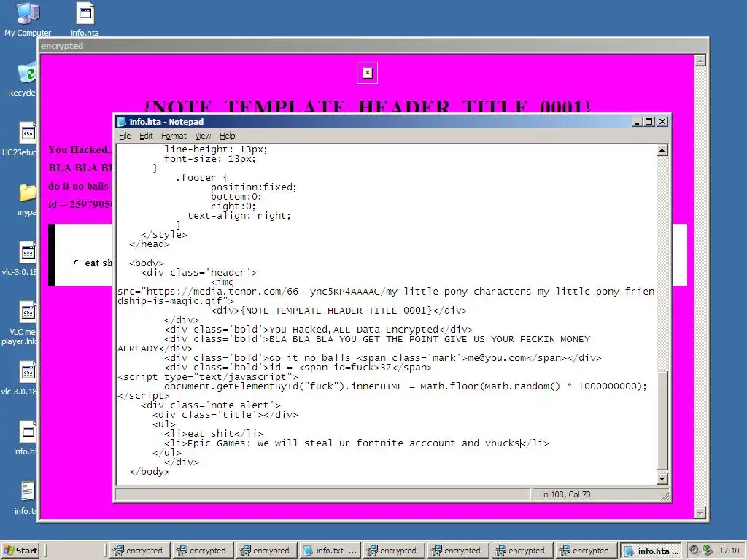Click the Notepad title bar document icon
747x560 pixels.
coord(122,122)
